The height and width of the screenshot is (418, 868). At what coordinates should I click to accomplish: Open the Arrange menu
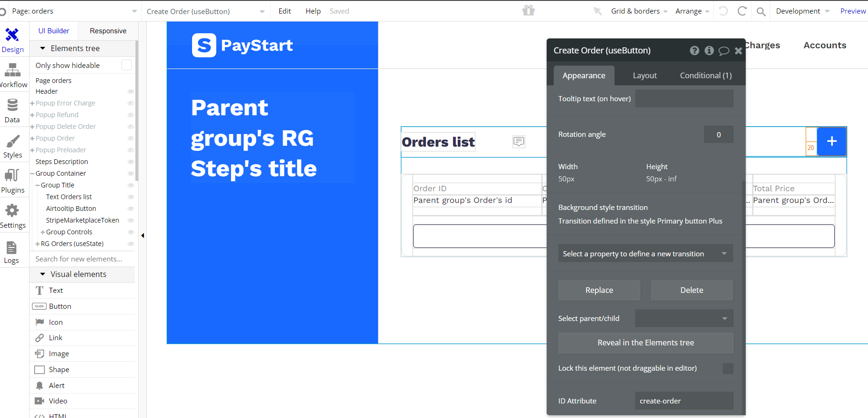[x=692, y=11]
